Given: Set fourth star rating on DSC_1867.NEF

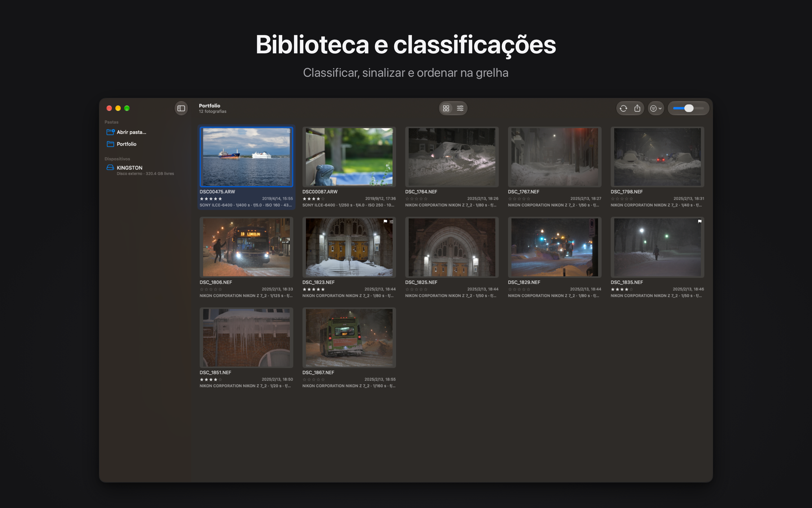Looking at the screenshot, I should point(318,380).
